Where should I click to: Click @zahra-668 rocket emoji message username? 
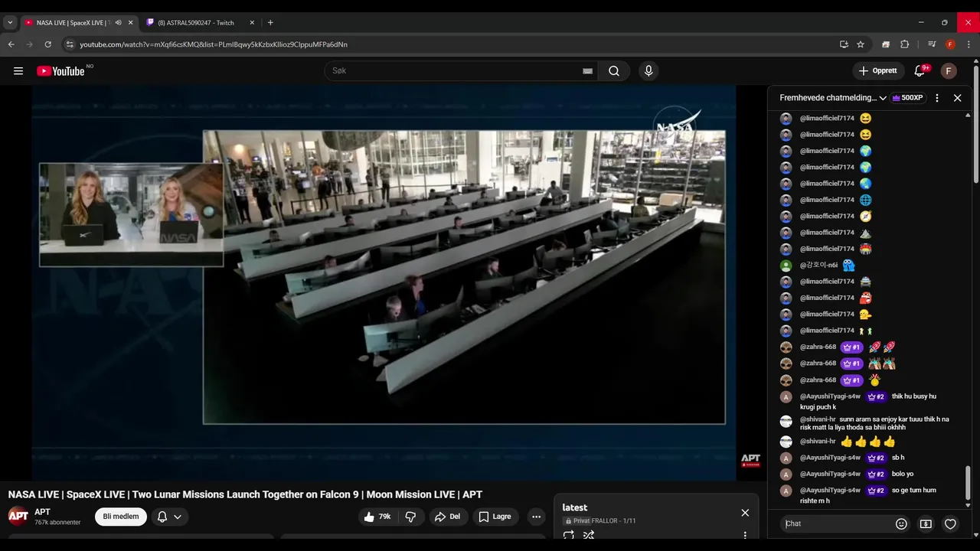coord(818,347)
